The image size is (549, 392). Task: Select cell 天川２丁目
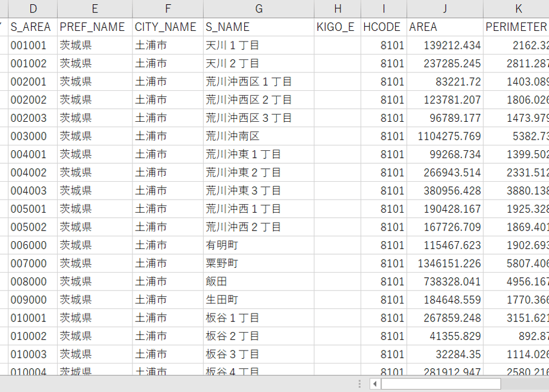pyautogui.click(x=258, y=64)
